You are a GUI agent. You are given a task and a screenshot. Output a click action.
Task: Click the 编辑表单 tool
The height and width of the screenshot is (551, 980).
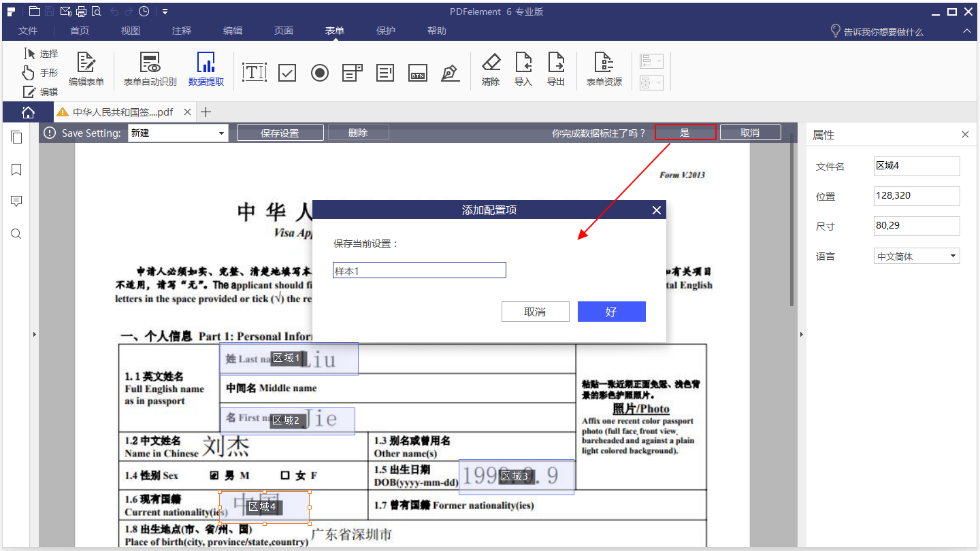(86, 69)
